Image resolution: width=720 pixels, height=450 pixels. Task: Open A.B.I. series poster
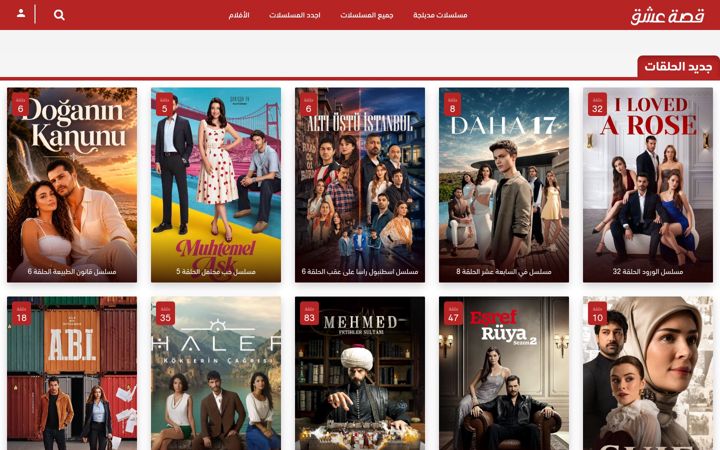click(72, 373)
